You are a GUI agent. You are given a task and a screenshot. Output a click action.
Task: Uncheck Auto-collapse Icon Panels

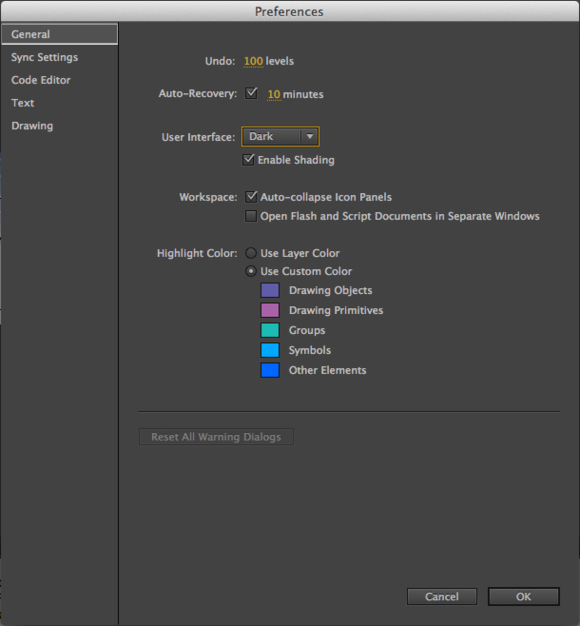[251, 197]
